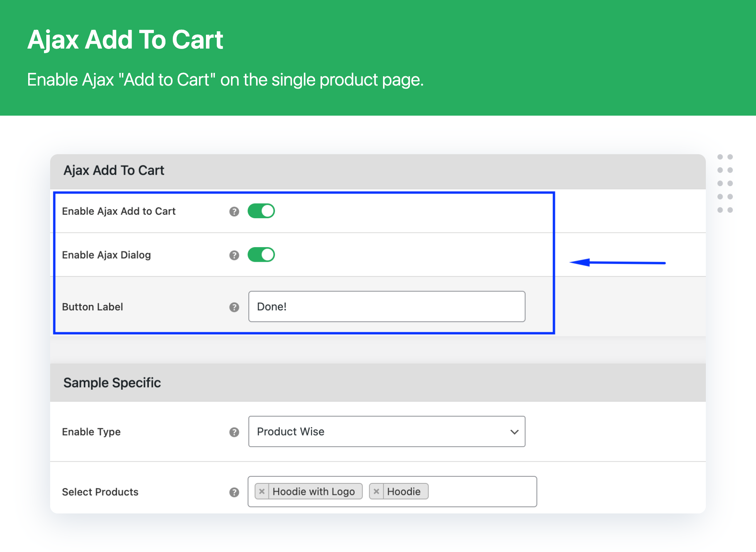Click the Ajax Add To Cart panel heading
The width and height of the screenshot is (756, 552).
click(x=114, y=170)
